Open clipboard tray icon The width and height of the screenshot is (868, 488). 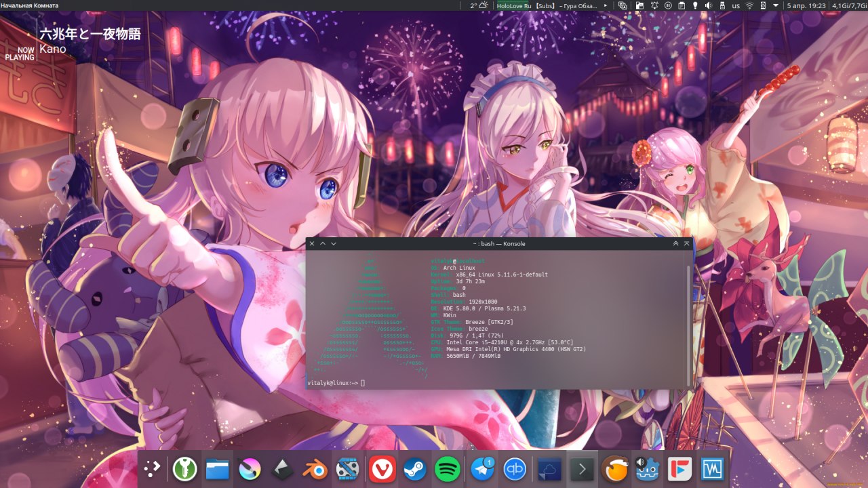pyautogui.click(x=681, y=5)
